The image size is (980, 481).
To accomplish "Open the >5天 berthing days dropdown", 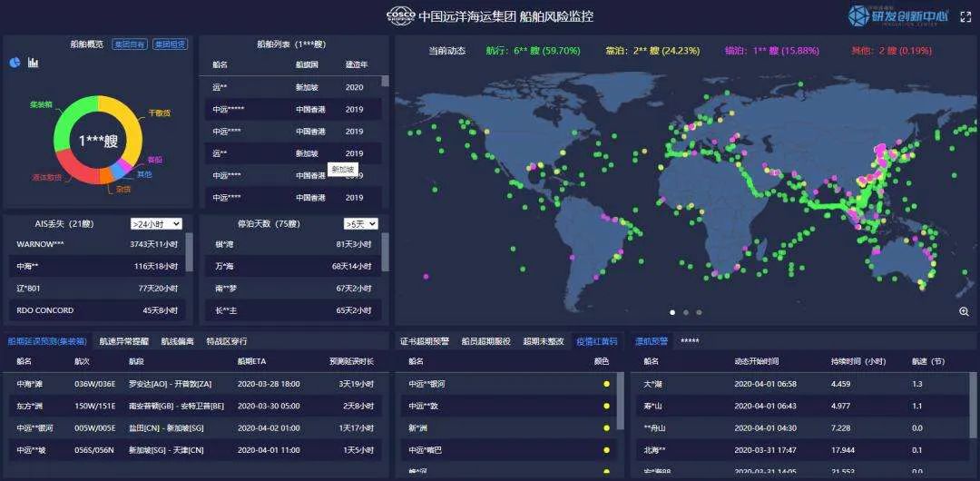I will 360,223.
